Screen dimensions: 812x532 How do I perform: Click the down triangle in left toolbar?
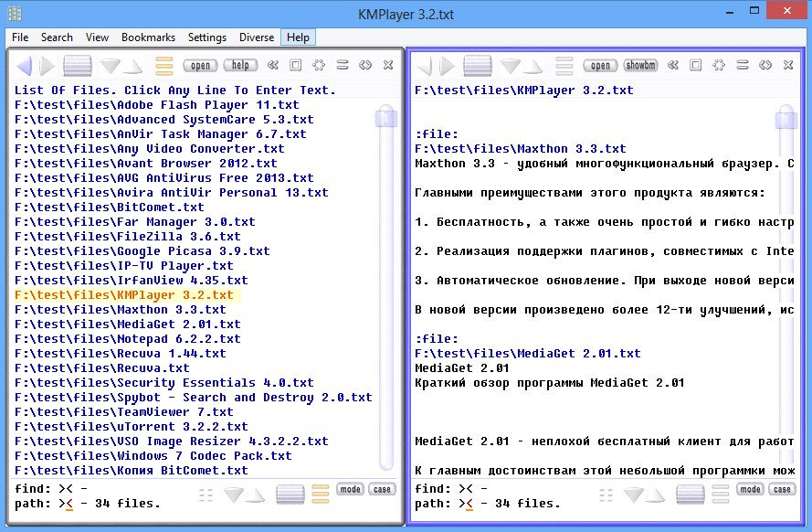click(x=111, y=66)
